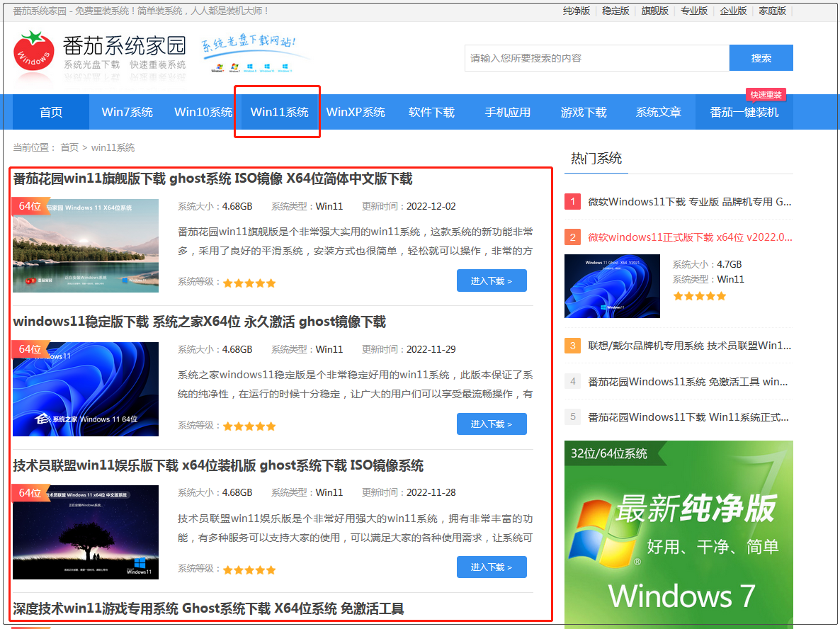Image resolution: width=840 pixels, height=629 pixels.
Task: Click star rating of 技术员联盟win11娱乐版
Action: 249,570
